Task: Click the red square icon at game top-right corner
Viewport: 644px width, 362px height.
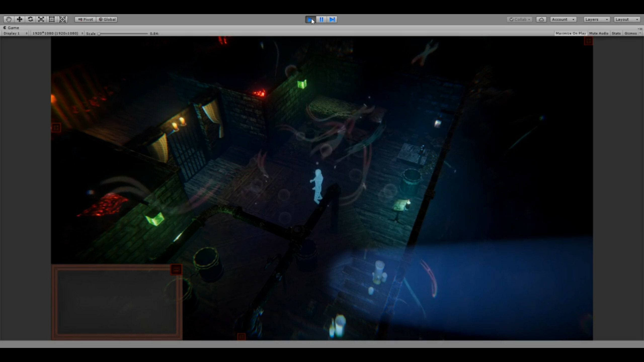Action: pyautogui.click(x=588, y=41)
